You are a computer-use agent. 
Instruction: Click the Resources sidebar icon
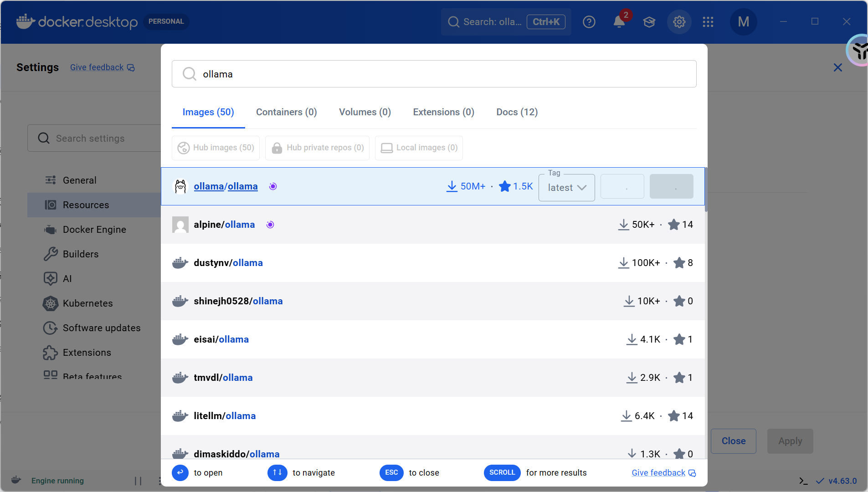pos(51,205)
